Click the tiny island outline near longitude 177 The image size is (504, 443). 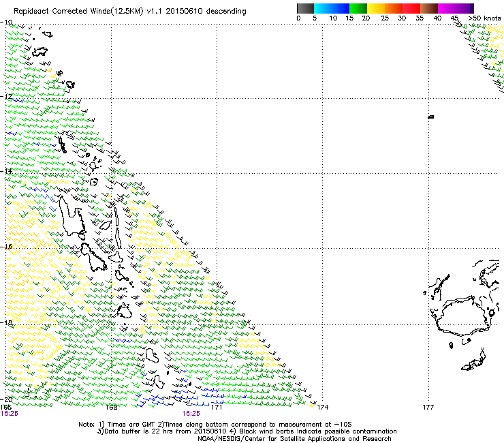click(431, 117)
